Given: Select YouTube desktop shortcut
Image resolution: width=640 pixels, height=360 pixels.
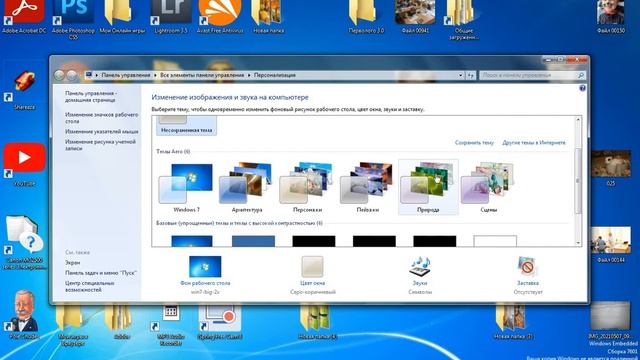Looking at the screenshot, I should [24, 164].
